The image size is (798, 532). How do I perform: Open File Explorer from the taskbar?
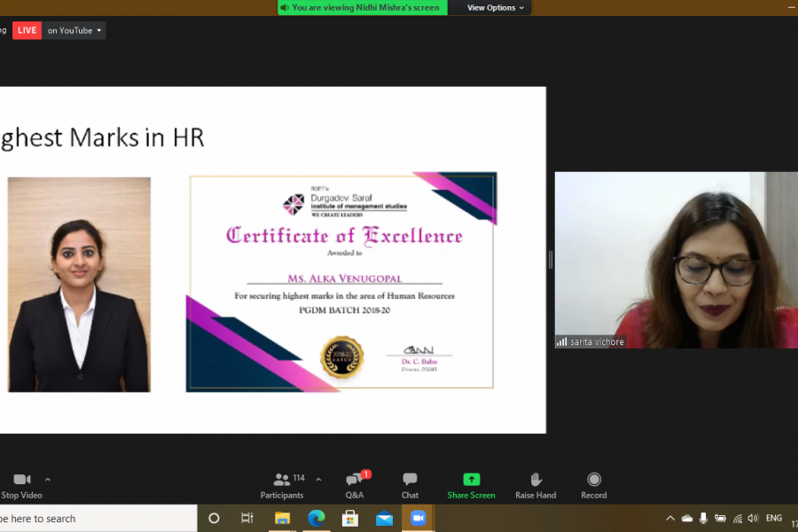click(282, 518)
